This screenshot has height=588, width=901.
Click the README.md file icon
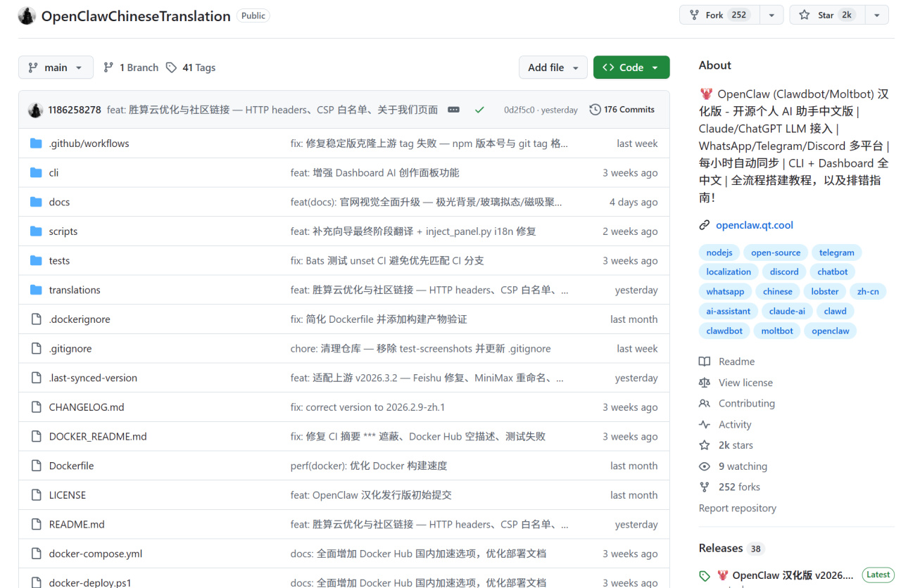click(37, 525)
